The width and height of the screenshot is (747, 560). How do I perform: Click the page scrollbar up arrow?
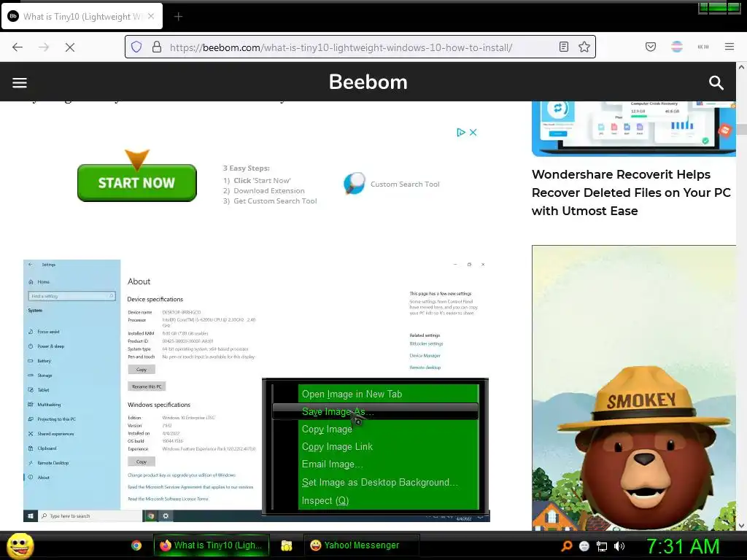(x=741, y=67)
